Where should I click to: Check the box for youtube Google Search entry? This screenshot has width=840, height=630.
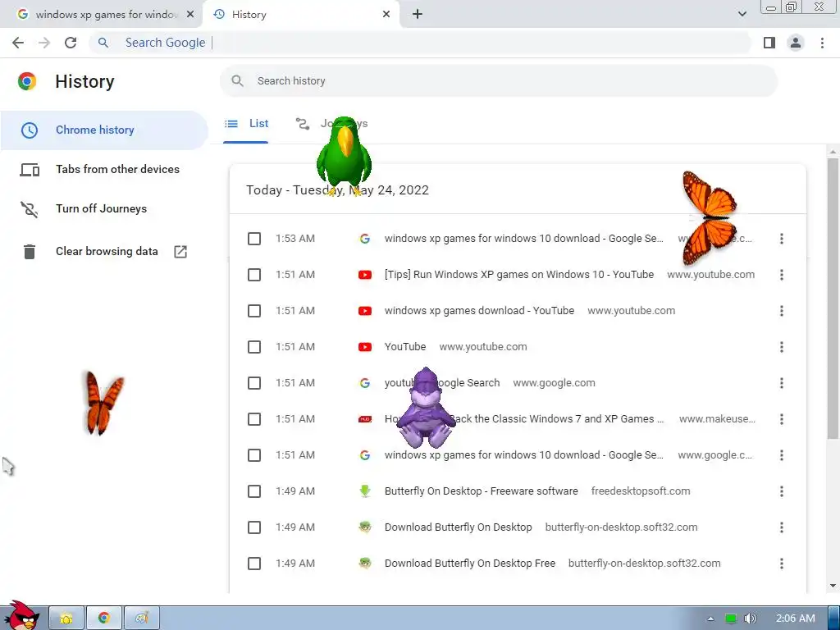click(x=254, y=383)
